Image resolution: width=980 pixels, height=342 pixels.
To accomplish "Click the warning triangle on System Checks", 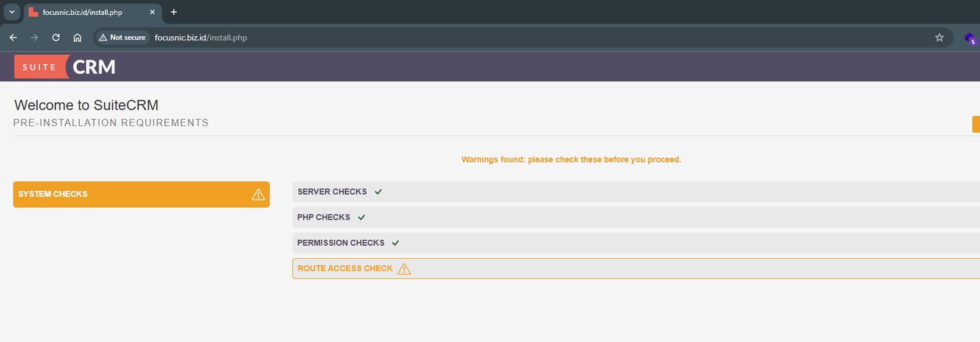I will tap(258, 194).
